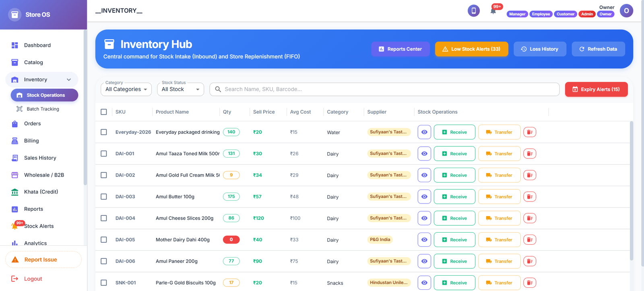Tick the checkbox for Everyday-2026 row
Image resolution: width=644 pixels, height=291 pixels.
[104, 132]
